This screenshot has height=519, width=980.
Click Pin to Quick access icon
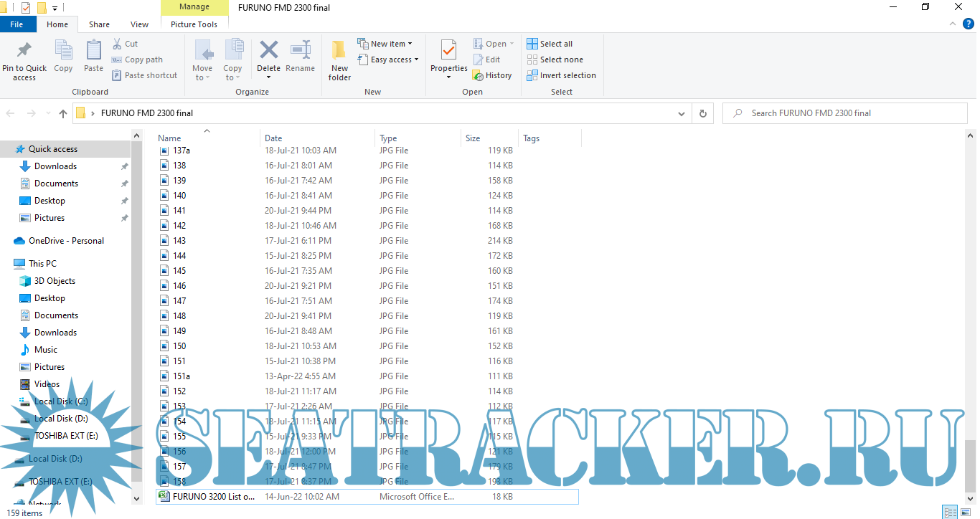[24, 52]
